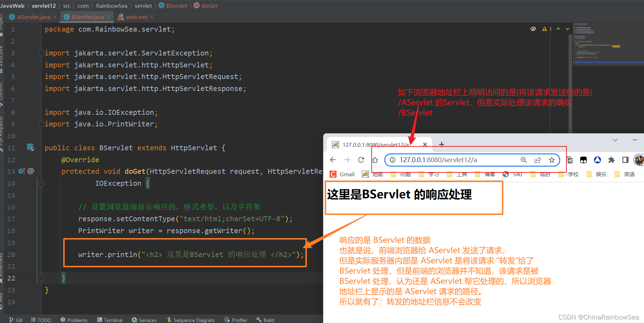Open the 地图 bookmark
Image resolution: width=644 pixels, height=323 pixels.
point(372,174)
